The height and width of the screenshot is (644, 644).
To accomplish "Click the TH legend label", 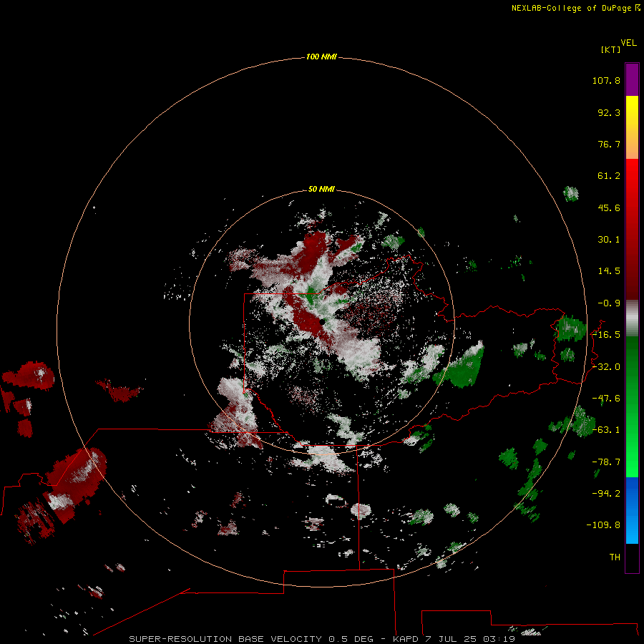I will point(615,557).
